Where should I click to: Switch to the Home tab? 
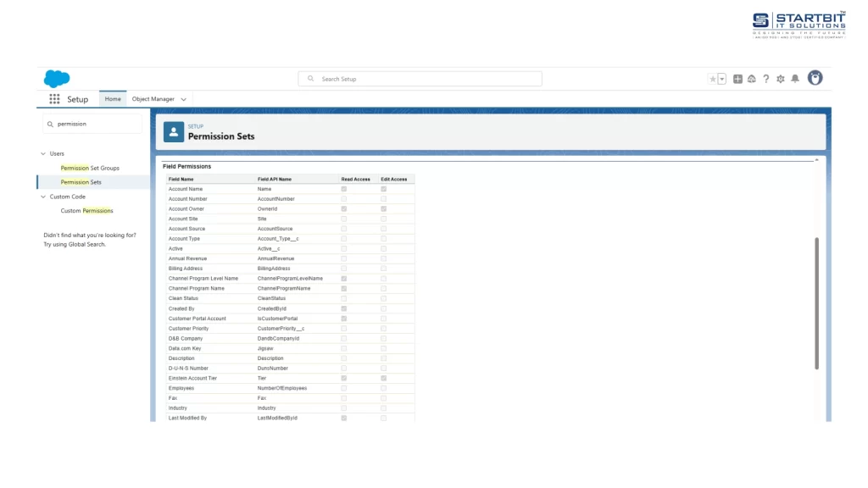[113, 99]
